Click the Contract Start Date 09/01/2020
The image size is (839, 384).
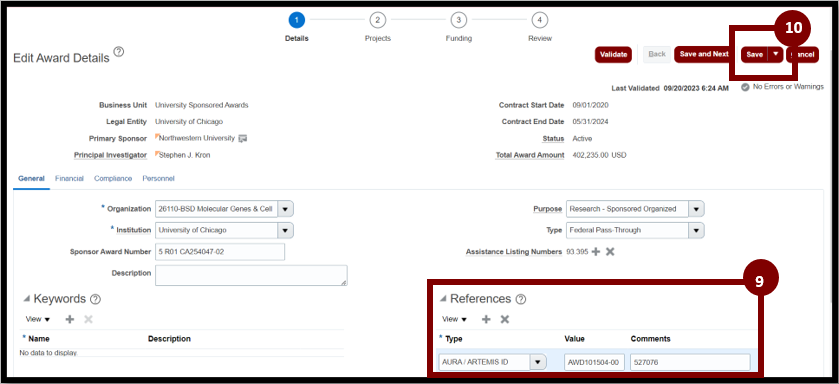(x=590, y=105)
